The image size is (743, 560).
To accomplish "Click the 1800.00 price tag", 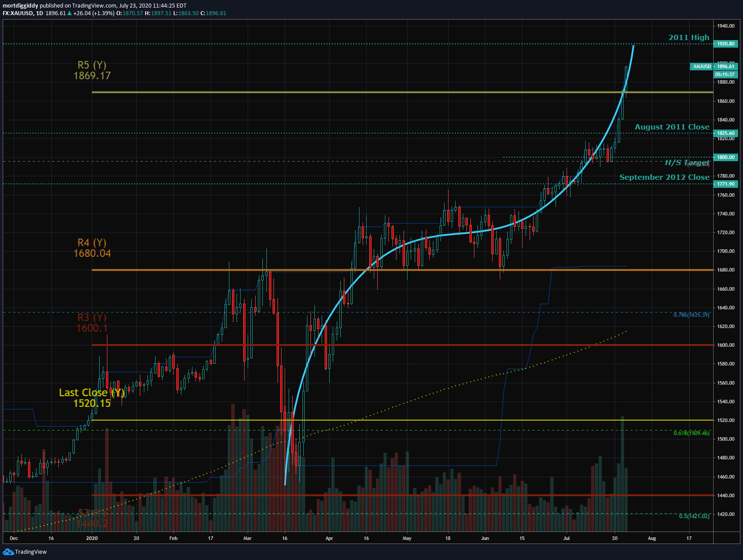I will pyautogui.click(x=726, y=157).
